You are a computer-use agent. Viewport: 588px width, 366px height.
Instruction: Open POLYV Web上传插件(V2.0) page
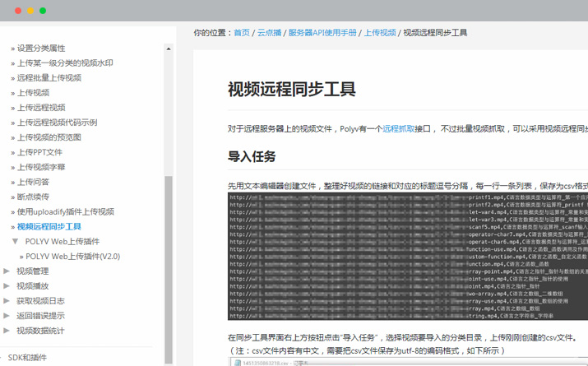[72, 256]
